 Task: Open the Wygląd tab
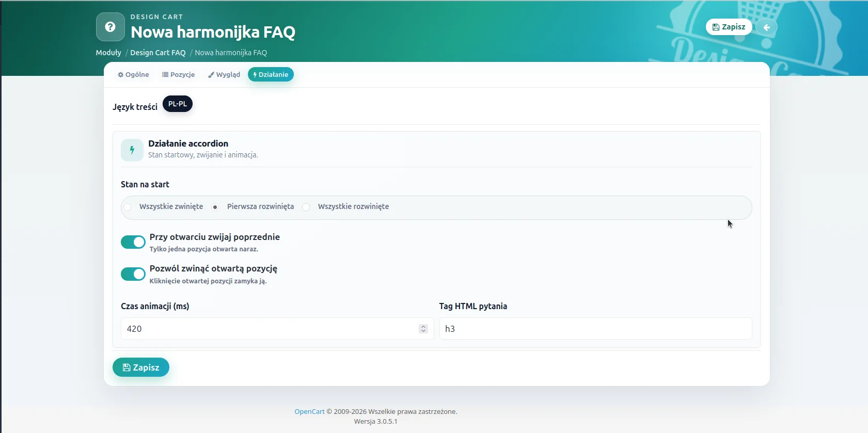(224, 74)
